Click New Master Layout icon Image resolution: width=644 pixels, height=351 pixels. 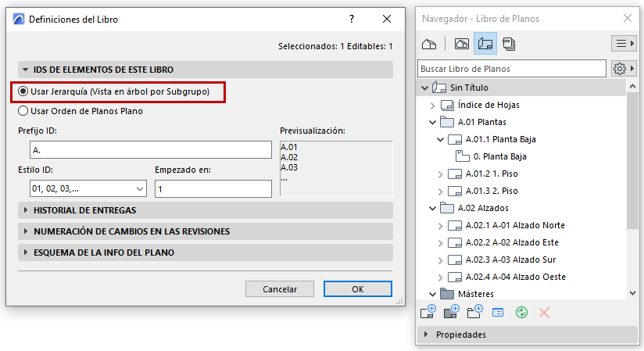point(452,313)
